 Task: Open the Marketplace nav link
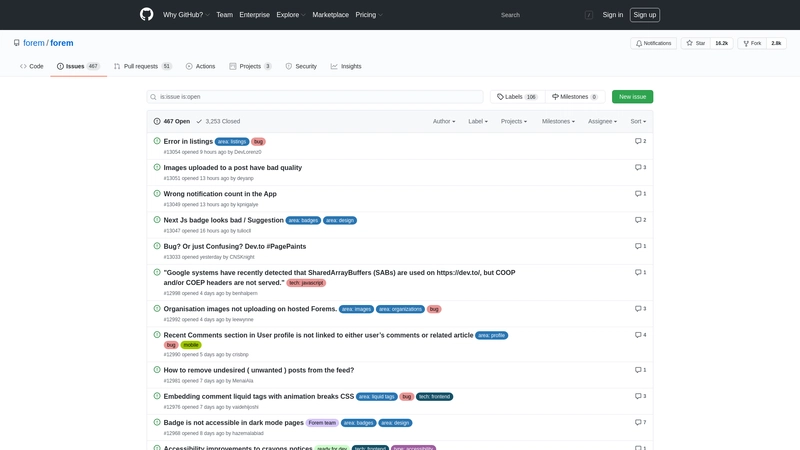click(x=331, y=15)
